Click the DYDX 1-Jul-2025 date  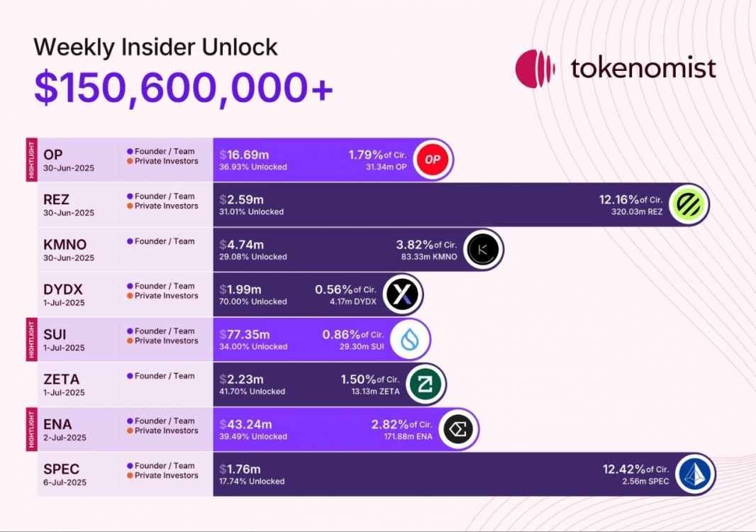point(65,303)
